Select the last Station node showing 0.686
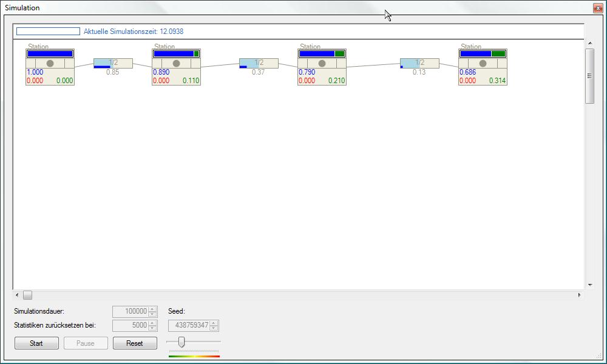Image resolution: width=607 pixels, height=364 pixels. tap(483, 67)
